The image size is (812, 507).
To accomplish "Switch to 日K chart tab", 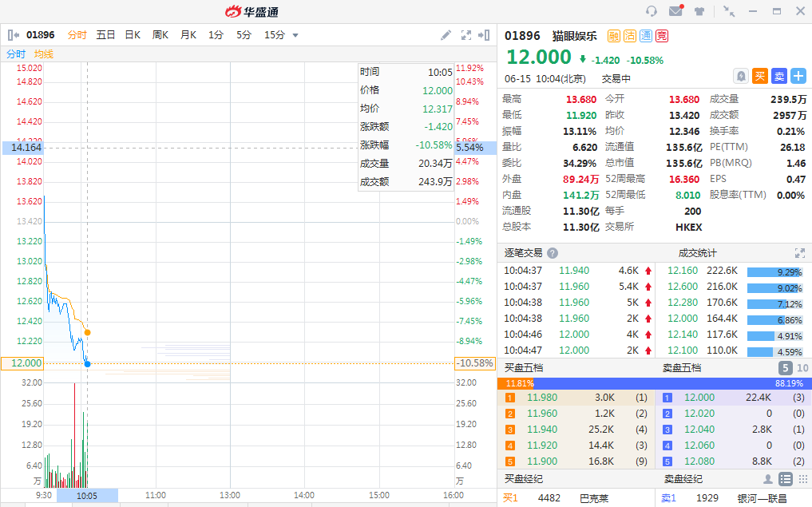I will pyautogui.click(x=133, y=35).
